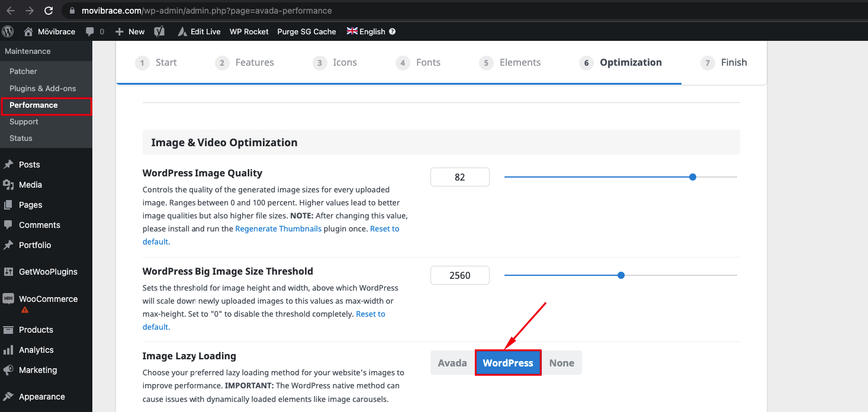Go to step 2 Features
The image size is (868, 412).
click(x=245, y=63)
